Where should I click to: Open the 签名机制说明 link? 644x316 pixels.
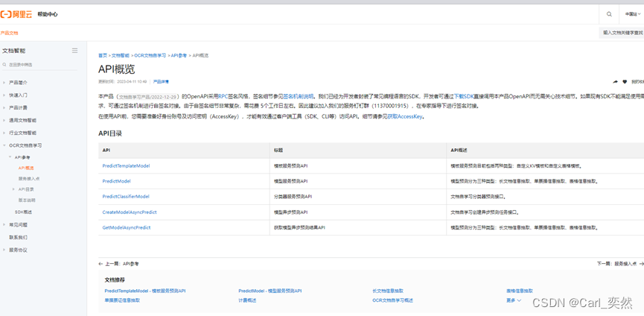point(299,97)
